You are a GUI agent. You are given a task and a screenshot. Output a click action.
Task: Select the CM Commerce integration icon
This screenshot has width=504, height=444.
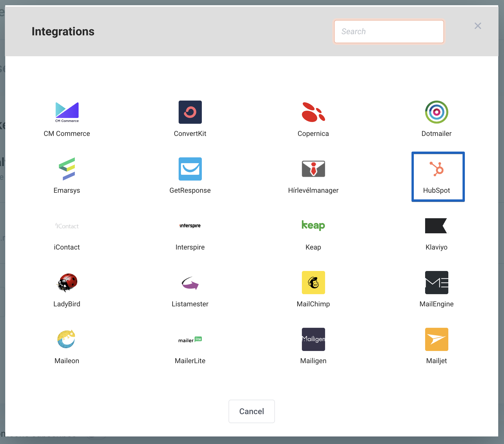(67, 112)
